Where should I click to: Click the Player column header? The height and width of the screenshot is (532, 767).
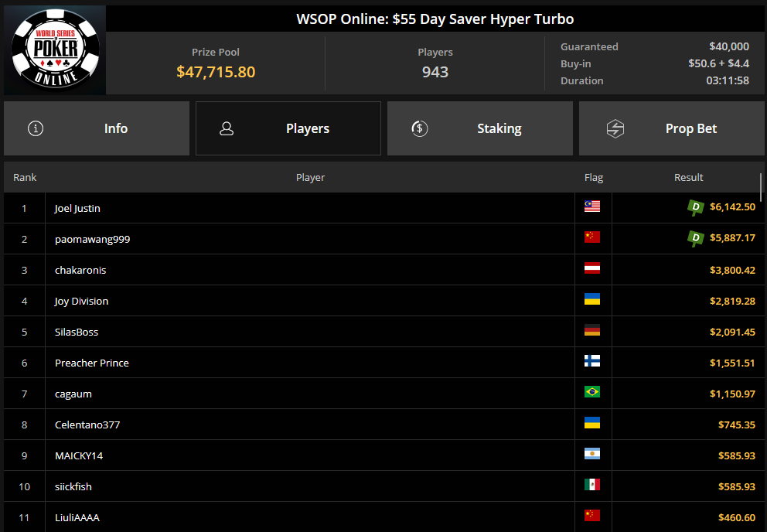pos(310,177)
